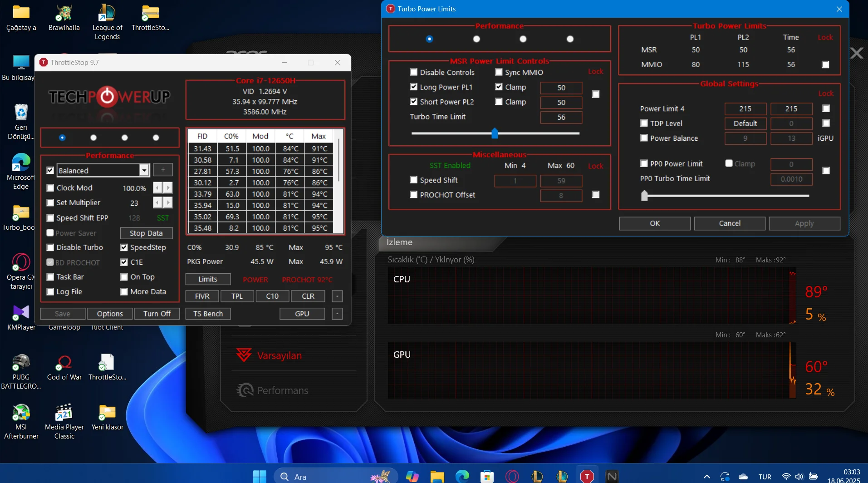Open the Brawlhalla desktop icon
Image resolution: width=868 pixels, height=483 pixels.
tap(64, 14)
